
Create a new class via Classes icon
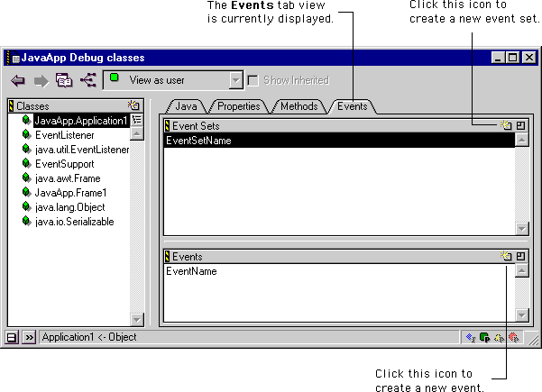click(133, 105)
